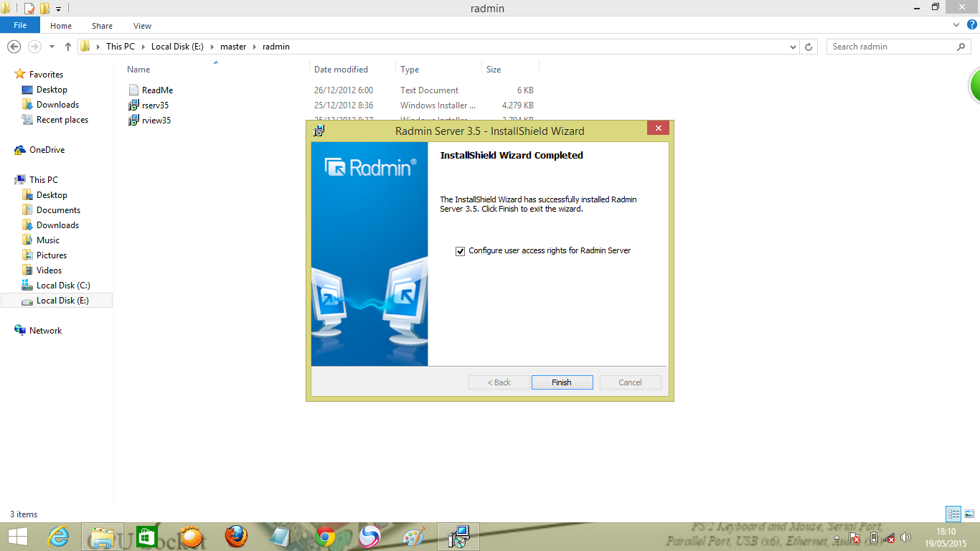Open File Explorer taskbar button
This screenshot has height=551, width=980.
click(103, 537)
